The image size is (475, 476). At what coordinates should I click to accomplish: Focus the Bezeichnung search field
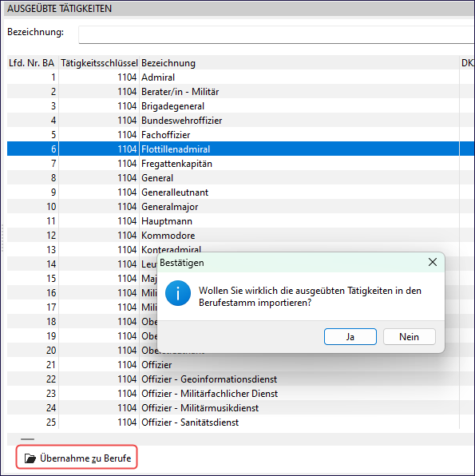click(x=276, y=34)
